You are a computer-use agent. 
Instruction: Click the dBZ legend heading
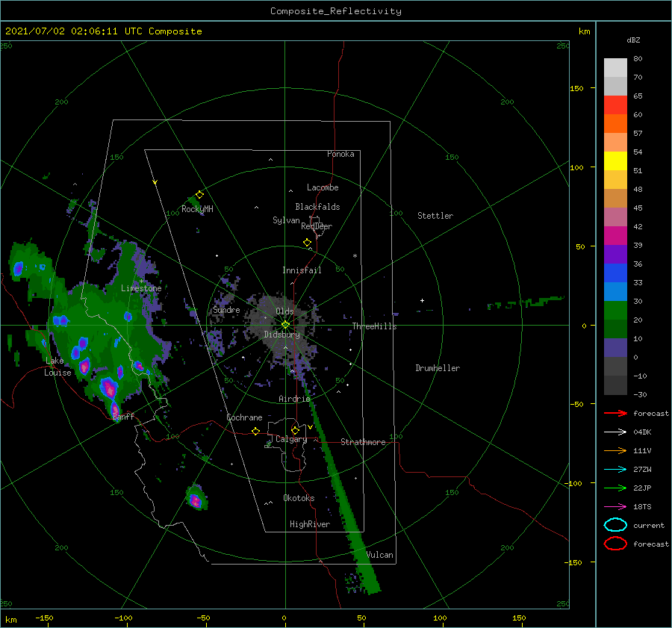tap(633, 40)
